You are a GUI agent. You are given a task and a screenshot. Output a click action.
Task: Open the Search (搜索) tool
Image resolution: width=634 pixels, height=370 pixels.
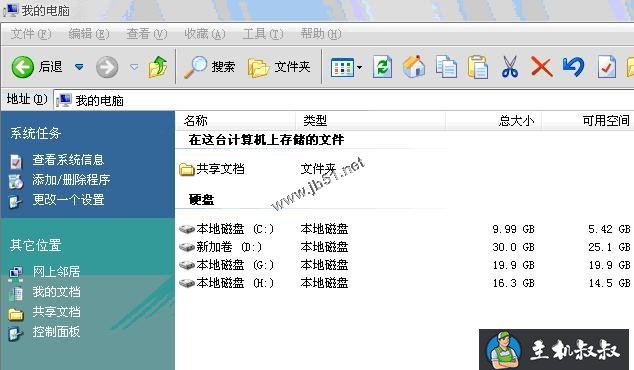[x=209, y=67]
